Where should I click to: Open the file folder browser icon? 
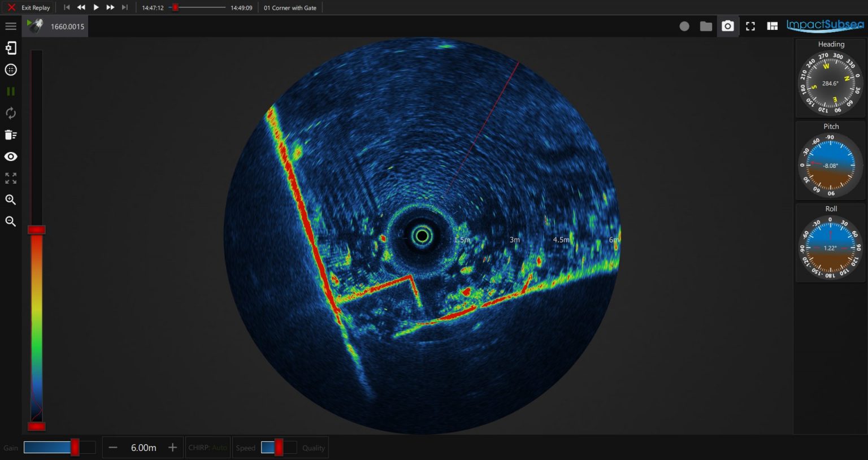click(x=705, y=26)
